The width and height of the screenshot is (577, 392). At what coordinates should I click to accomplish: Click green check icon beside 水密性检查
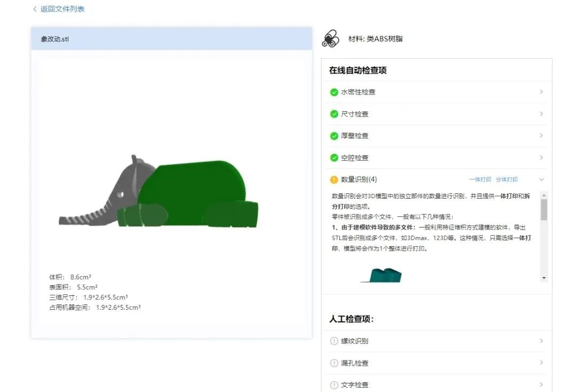[x=334, y=92]
